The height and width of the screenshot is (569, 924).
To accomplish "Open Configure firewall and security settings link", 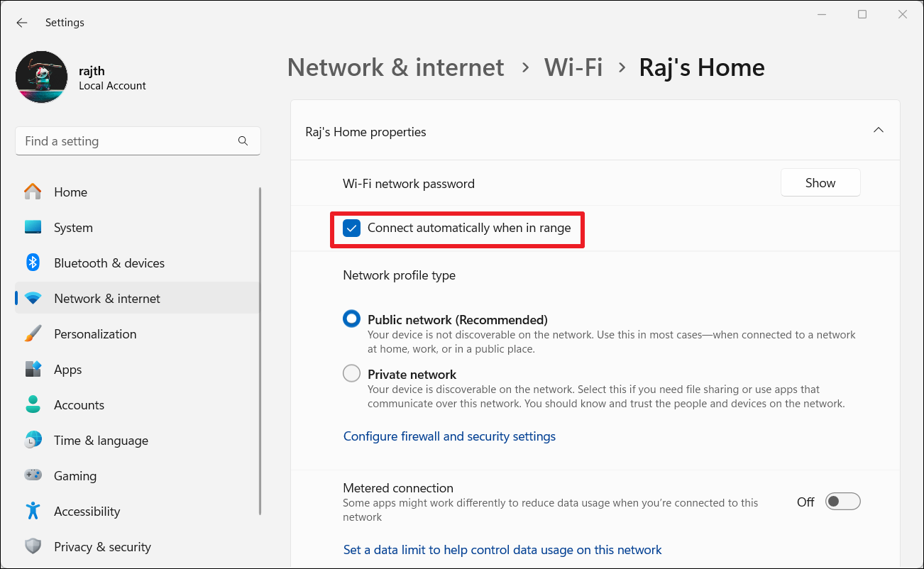I will tap(449, 436).
